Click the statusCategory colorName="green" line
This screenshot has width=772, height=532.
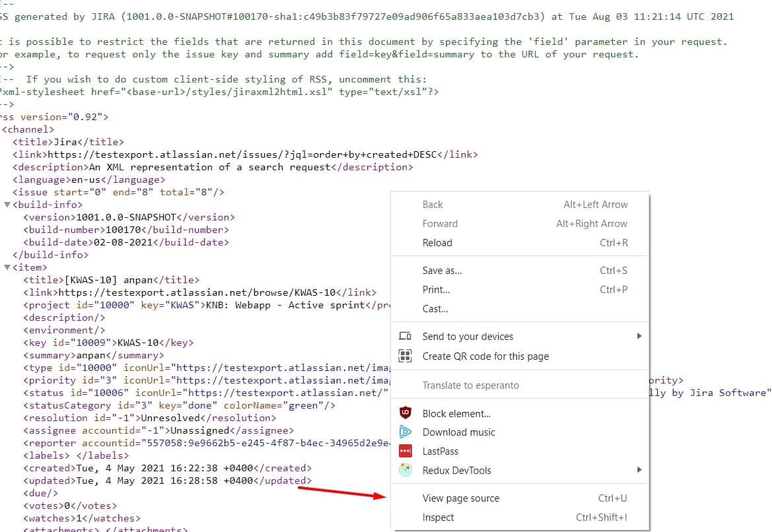pyautogui.click(x=179, y=405)
